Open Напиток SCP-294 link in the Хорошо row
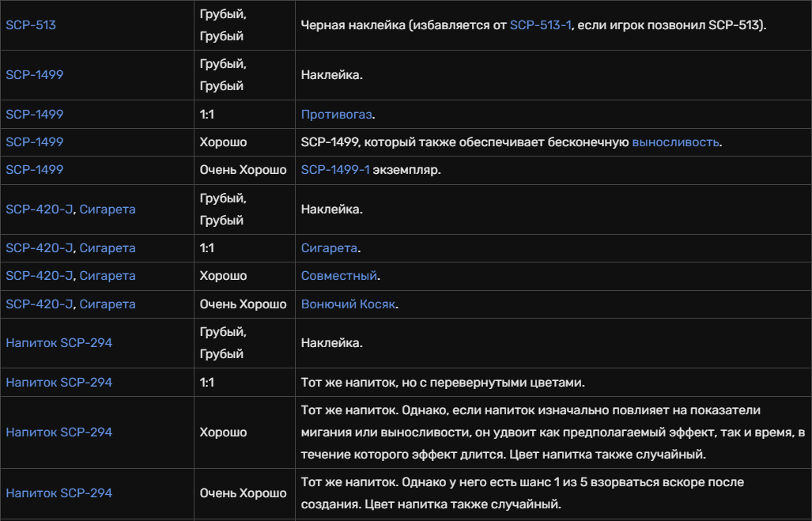The height and width of the screenshot is (521, 812). pyautogui.click(x=59, y=432)
